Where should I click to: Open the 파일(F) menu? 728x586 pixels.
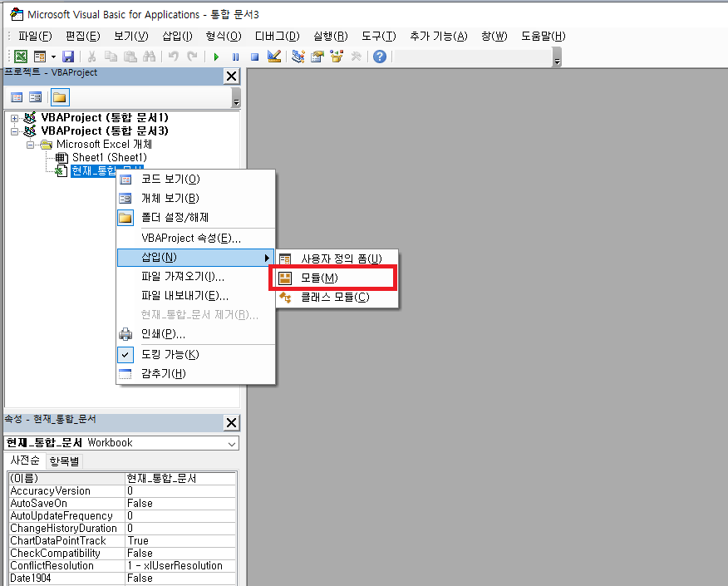tap(35, 37)
